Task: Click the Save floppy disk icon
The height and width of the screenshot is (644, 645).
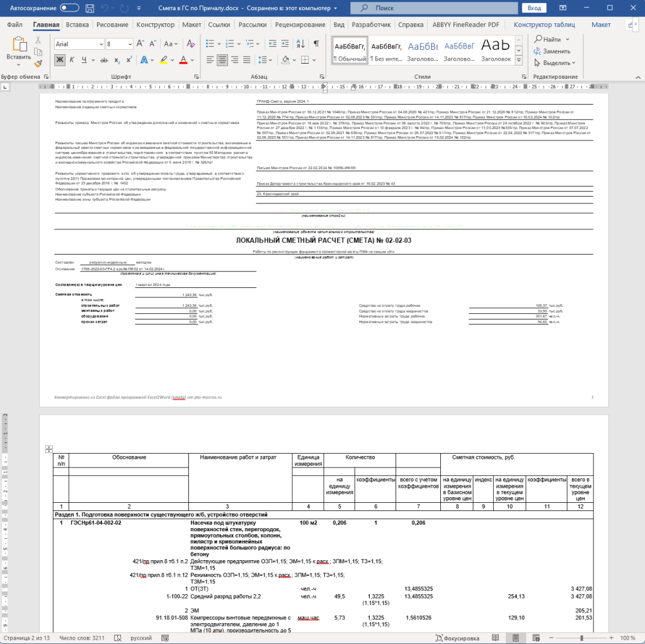Action: tap(89, 8)
